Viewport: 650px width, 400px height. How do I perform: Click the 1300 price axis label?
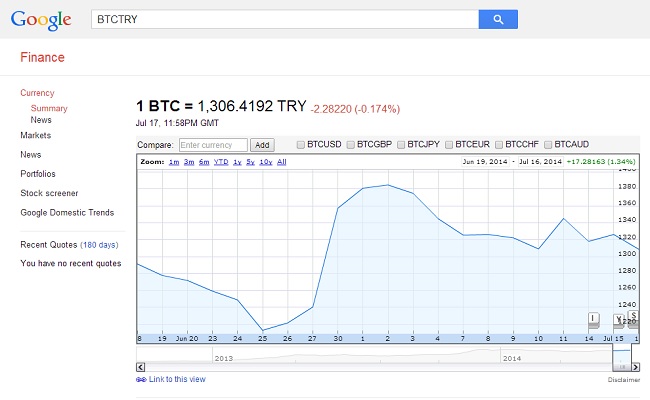tap(627, 254)
